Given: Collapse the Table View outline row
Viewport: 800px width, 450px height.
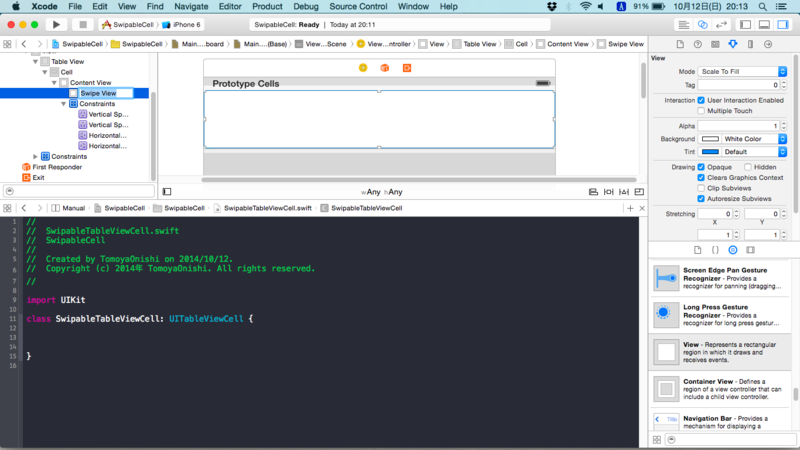Looking at the screenshot, I should click(x=35, y=62).
